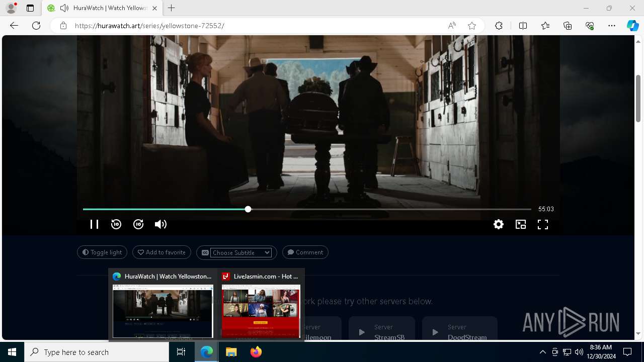Open Copilot sidebar
Image resolution: width=644 pixels, height=362 pixels.
click(x=632, y=26)
